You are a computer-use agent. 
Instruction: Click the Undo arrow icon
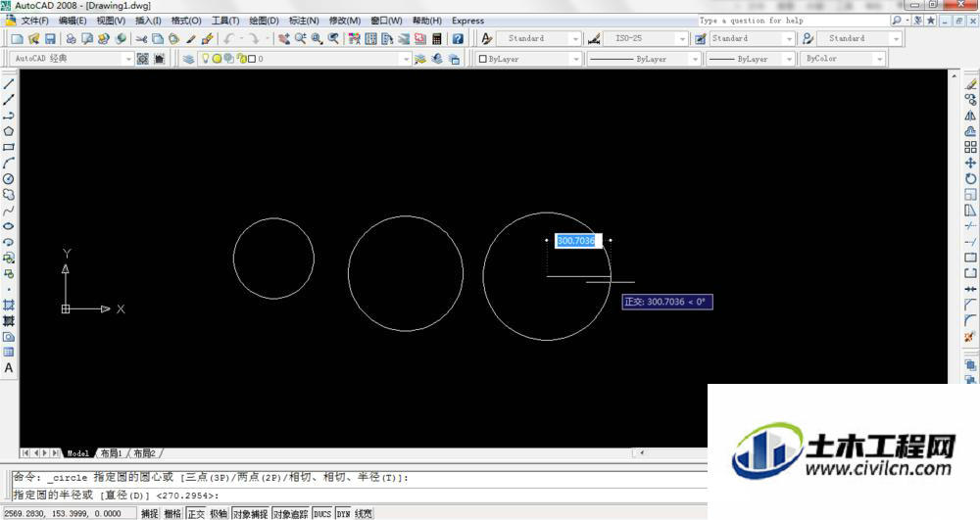(229, 39)
